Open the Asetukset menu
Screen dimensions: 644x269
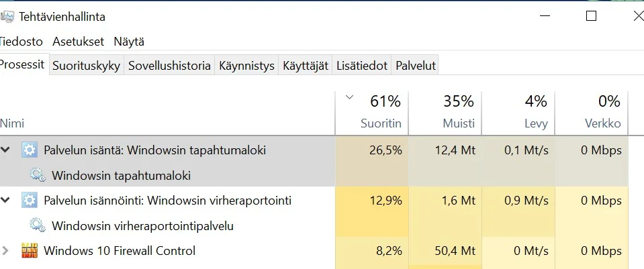[78, 42]
